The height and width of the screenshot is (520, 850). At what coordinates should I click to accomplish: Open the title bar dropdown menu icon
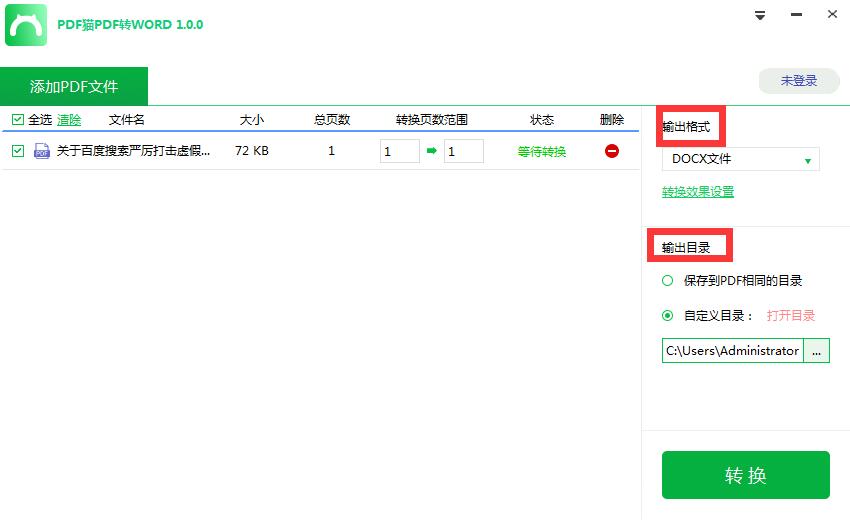[x=760, y=15]
